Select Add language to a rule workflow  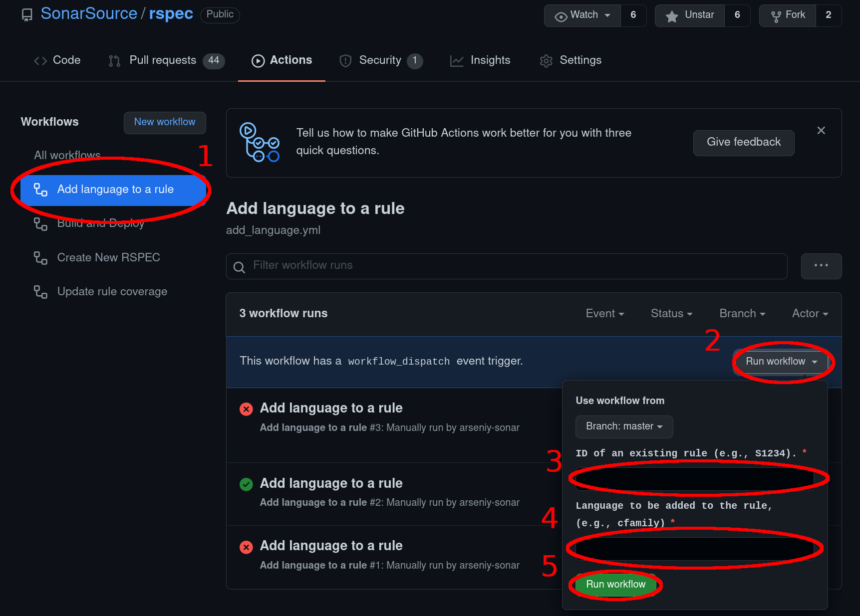click(x=113, y=190)
